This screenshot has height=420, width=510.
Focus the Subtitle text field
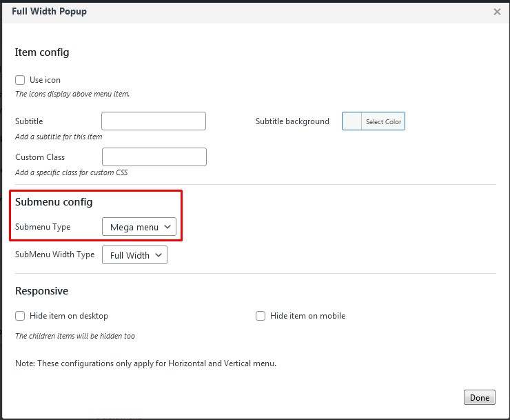(154, 121)
